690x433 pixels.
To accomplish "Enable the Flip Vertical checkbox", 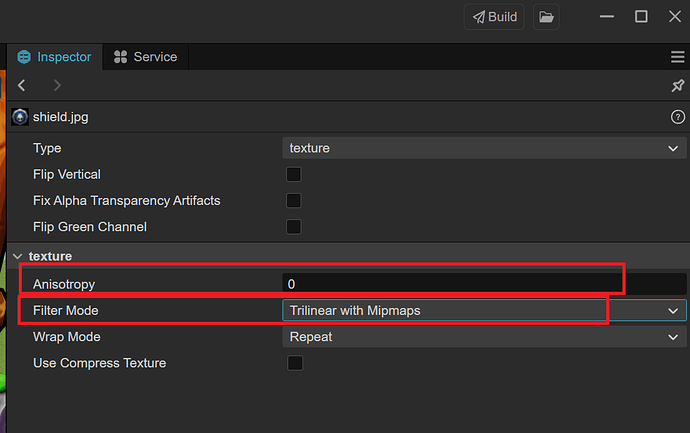I will 294,174.
